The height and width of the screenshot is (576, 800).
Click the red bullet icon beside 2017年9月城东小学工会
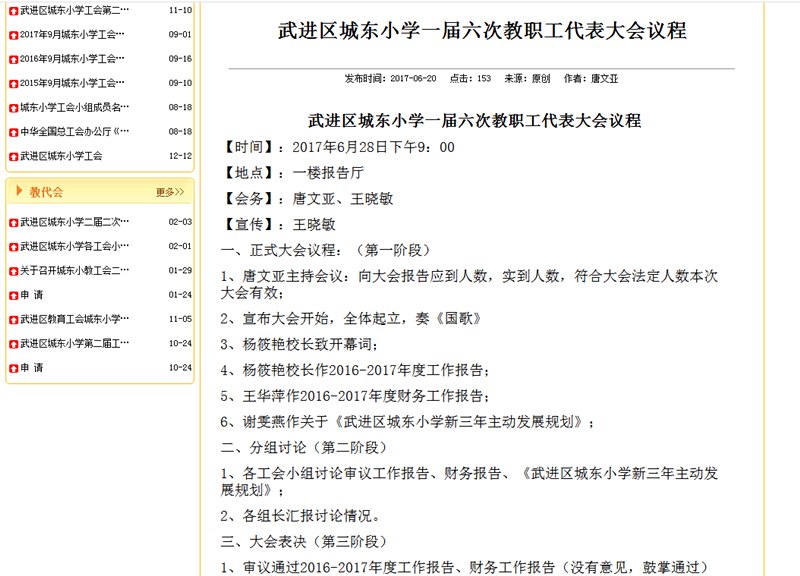click(14, 35)
